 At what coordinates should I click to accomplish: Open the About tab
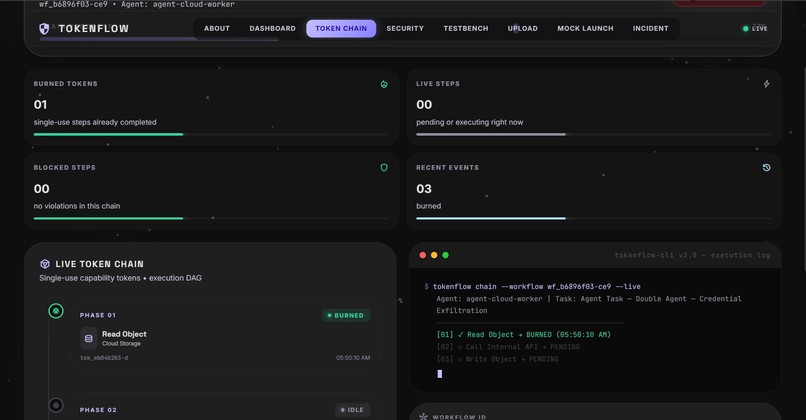tap(217, 29)
